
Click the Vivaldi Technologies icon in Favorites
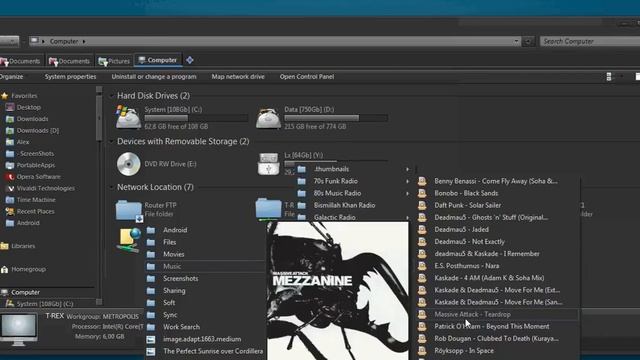[x=10, y=188]
